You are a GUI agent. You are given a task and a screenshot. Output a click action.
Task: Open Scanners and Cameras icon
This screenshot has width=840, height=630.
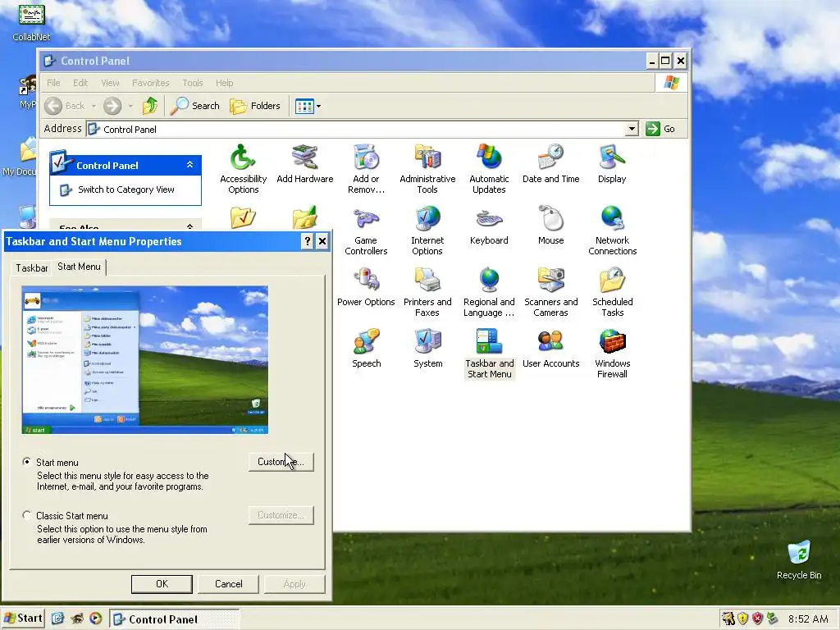pos(550,292)
